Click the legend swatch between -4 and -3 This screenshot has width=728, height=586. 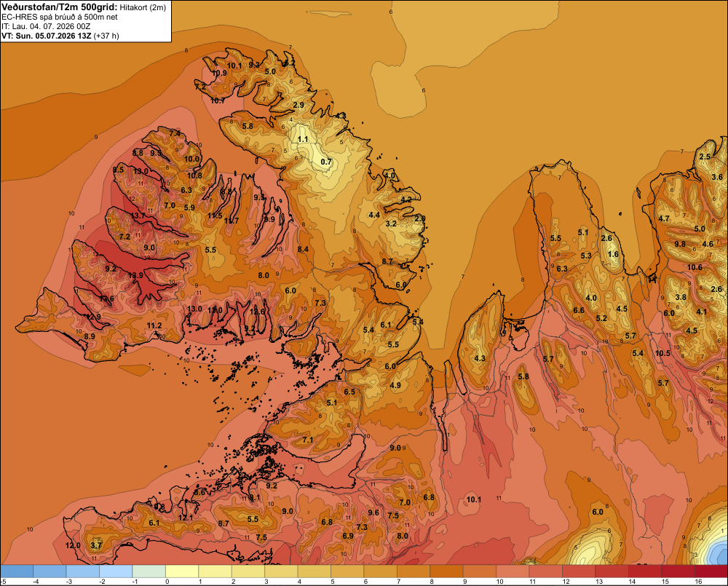click(50, 571)
